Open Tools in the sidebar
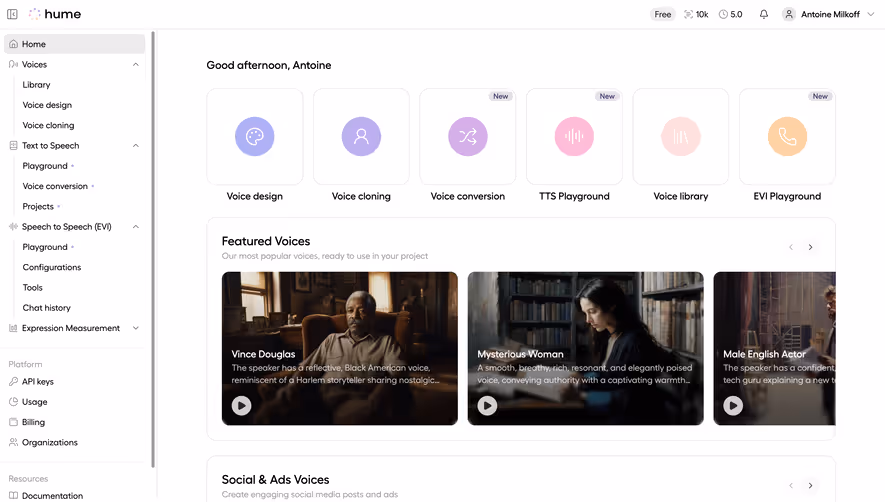 32,288
